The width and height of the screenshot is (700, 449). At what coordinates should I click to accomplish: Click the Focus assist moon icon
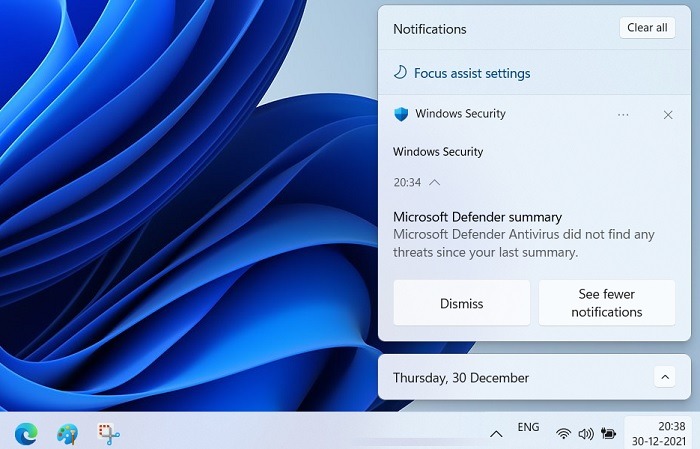pos(400,72)
